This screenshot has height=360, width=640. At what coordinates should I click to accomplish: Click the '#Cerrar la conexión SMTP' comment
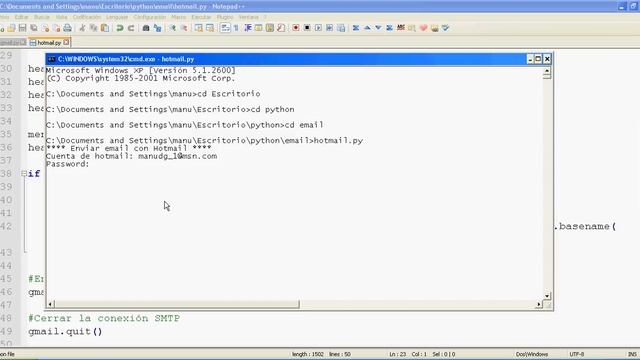104,318
